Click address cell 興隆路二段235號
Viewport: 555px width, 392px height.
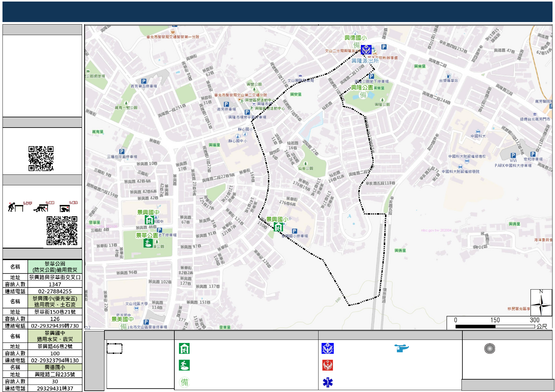(x=55, y=374)
